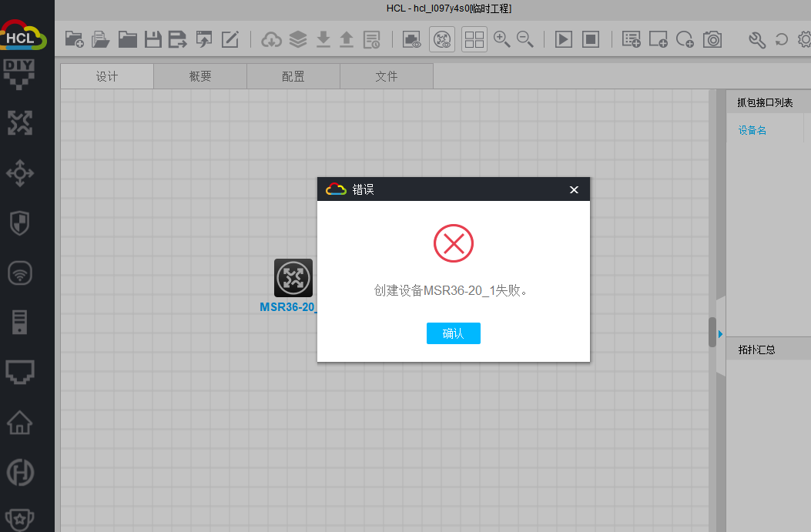The image size is (811, 532).
Task: Click the home sidebar icon
Action: (x=20, y=422)
